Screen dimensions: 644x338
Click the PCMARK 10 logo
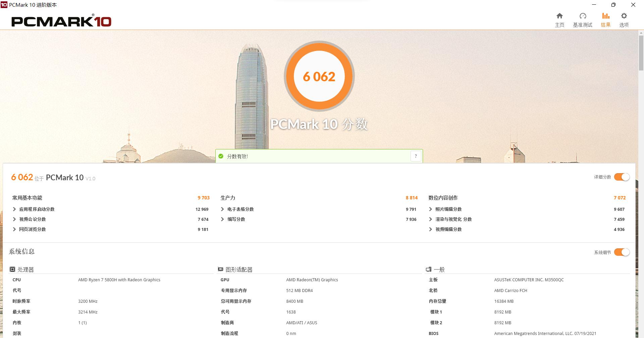[x=61, y=21]
